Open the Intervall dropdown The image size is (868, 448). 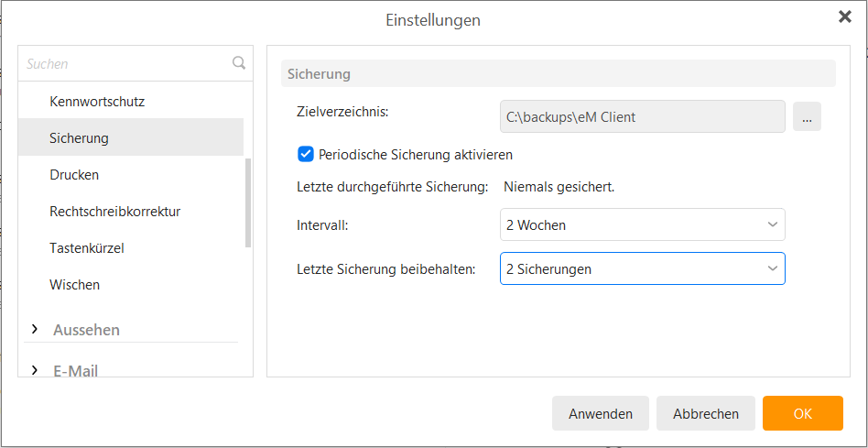(x=642, y=224)
